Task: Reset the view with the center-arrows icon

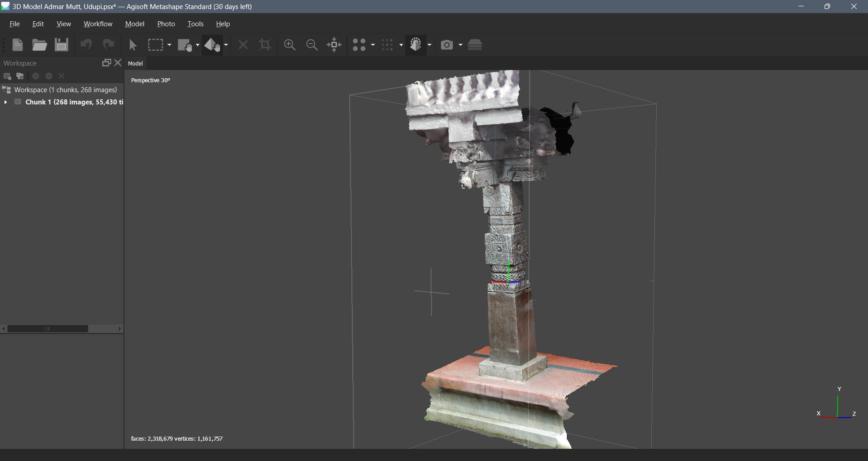Action: pyautogui.click(x=334, y=45)
